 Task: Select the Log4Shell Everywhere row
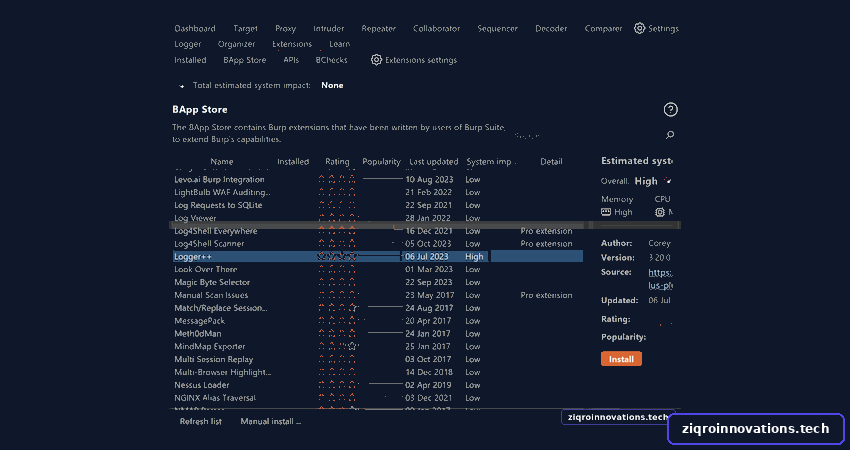pos(378,231)
